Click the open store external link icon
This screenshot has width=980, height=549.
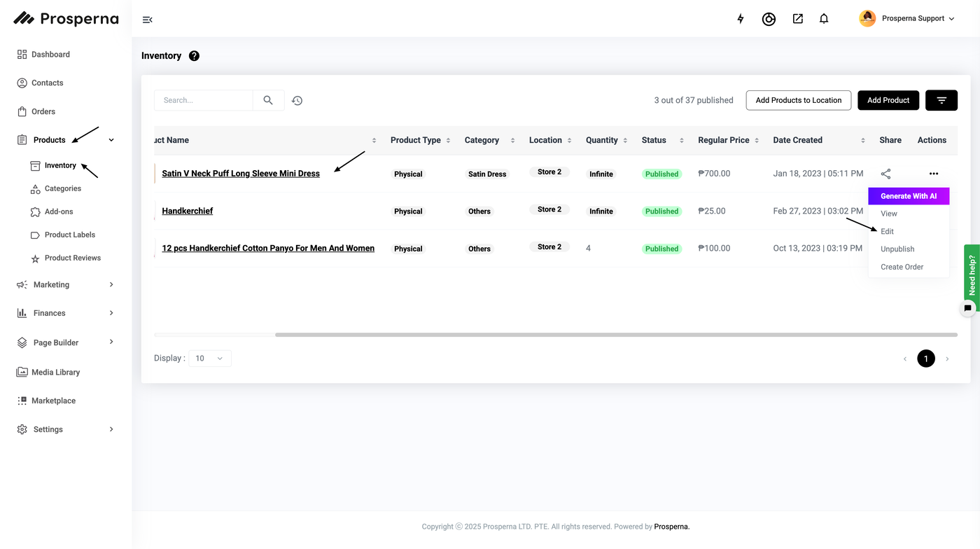click(x=797, y=19)
